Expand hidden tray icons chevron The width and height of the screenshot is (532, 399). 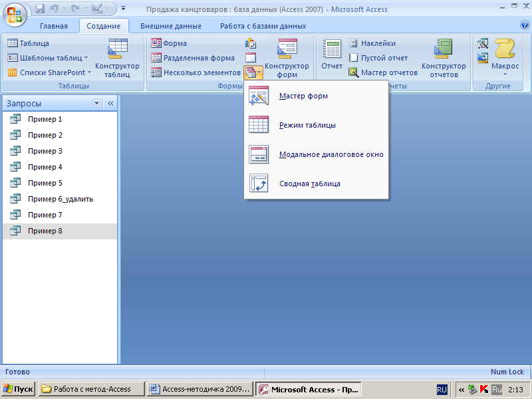tap(462, 390)
